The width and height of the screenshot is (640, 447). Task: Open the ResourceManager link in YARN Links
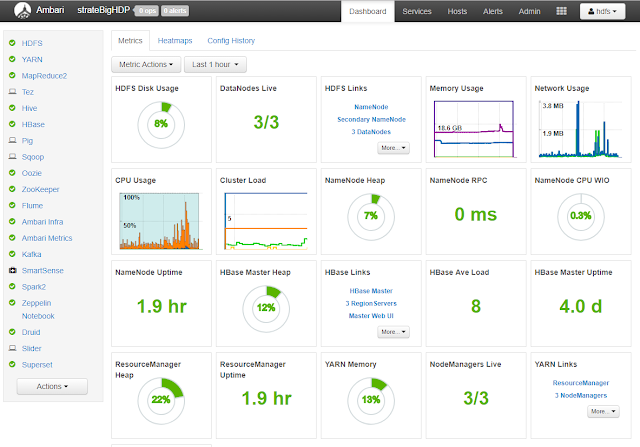(581, 383)
